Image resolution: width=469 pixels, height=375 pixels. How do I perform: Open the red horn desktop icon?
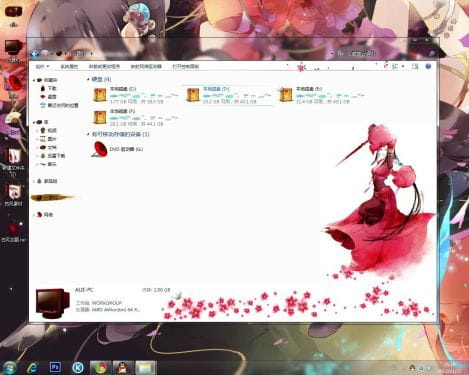coord(13,86)
